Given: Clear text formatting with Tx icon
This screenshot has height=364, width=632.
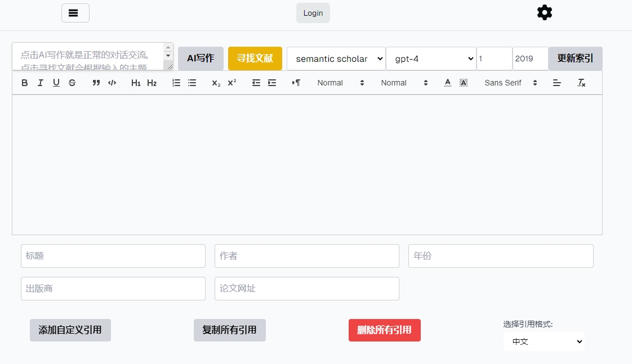Looking at the screenshot, I should [x=581, y=83].
